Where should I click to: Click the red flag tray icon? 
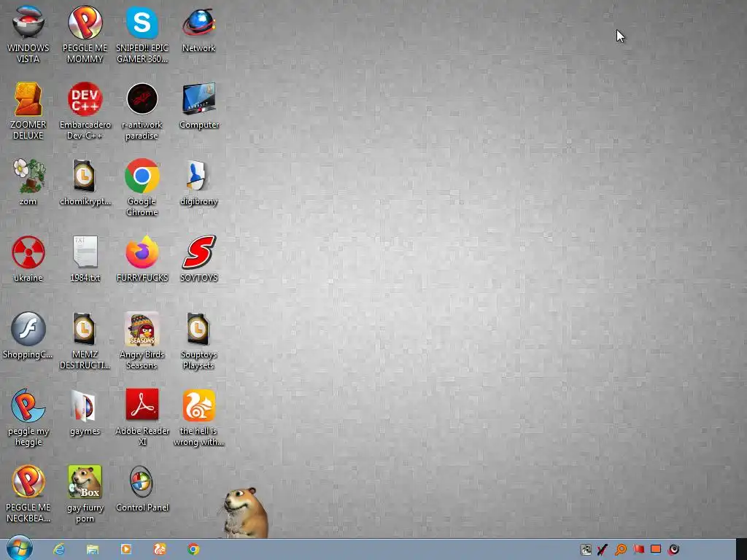pyautogui.click(x=638, y=550)
